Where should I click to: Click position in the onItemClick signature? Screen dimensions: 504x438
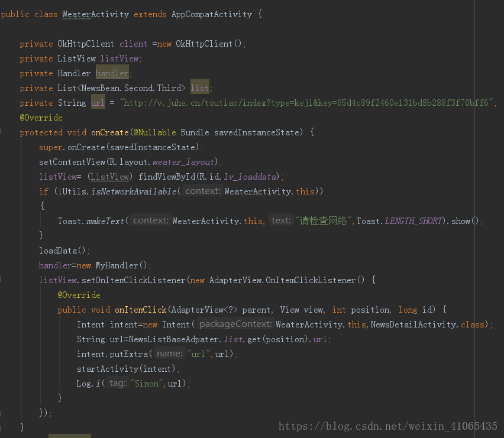(370, 310)
